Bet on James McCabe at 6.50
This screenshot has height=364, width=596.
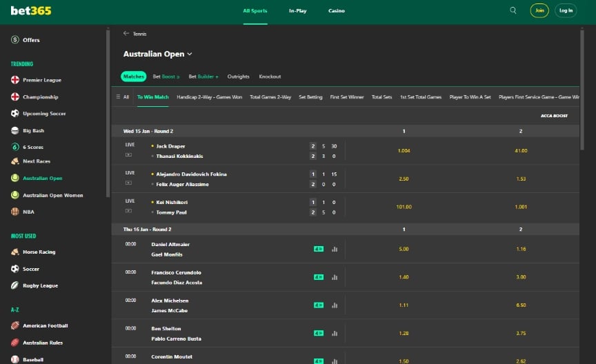pyautogui.click(x=521, y=305)
